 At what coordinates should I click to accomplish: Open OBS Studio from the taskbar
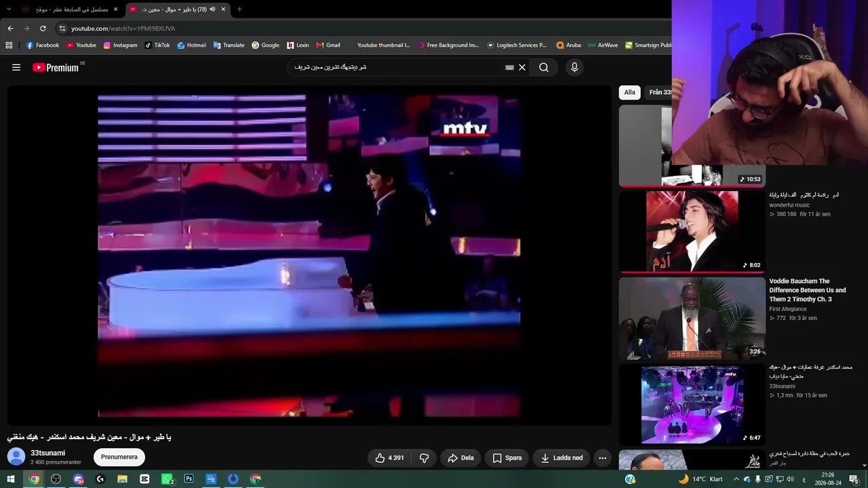56,479
